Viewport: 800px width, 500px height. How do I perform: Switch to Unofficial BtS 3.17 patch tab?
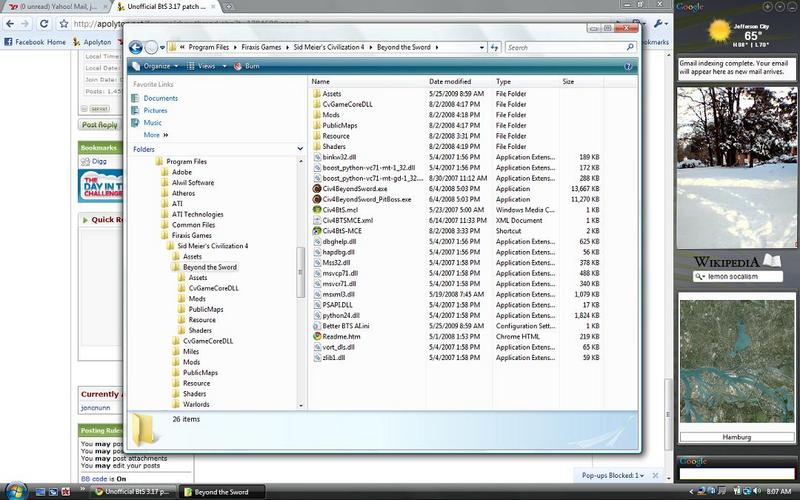tap(167, 7)
